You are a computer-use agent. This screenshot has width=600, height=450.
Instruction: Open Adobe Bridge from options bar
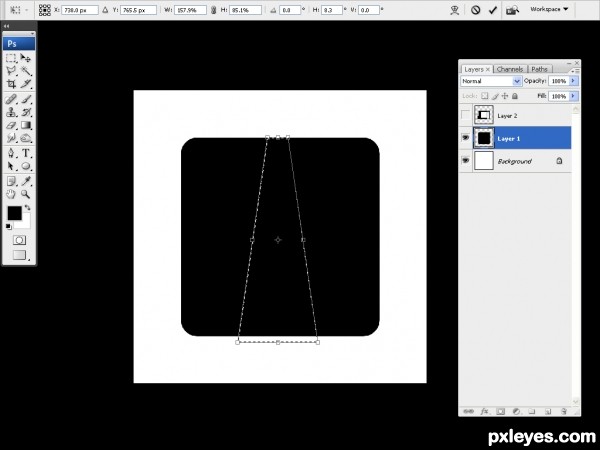coord(512,10)
